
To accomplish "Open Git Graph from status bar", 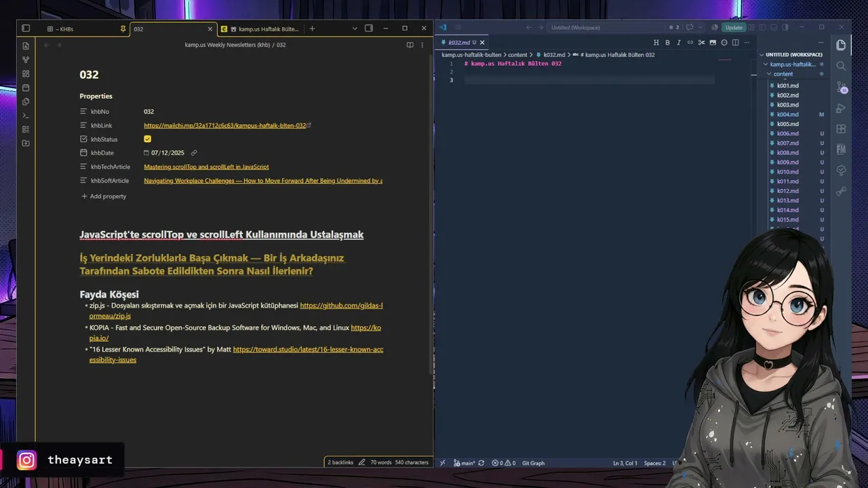I will pos(533,463).
